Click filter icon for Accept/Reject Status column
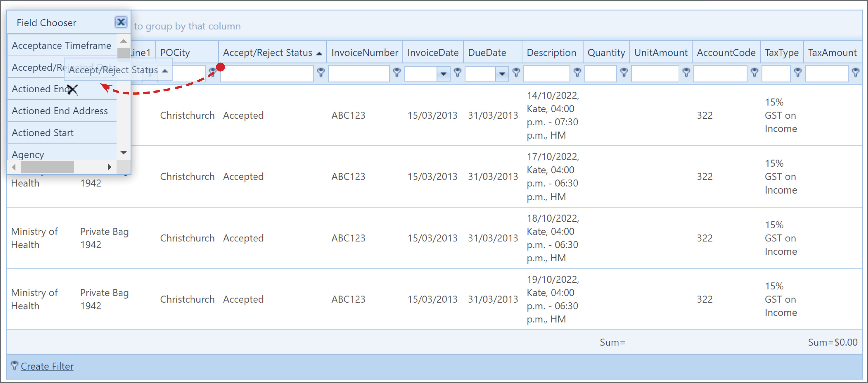The image size is (868, 383). pyautogui.click(x=321, y=72)
